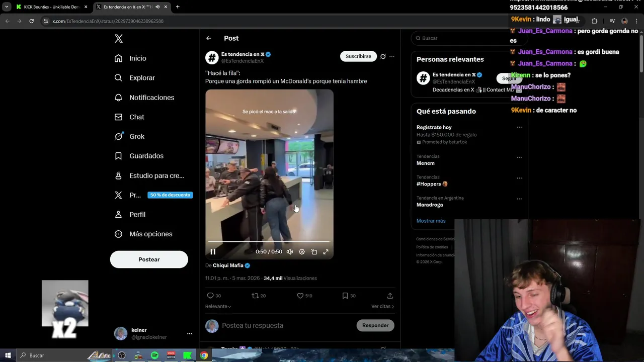Open Chat in the sidebar
Screen dimensions: 644x362
point(129,117)
